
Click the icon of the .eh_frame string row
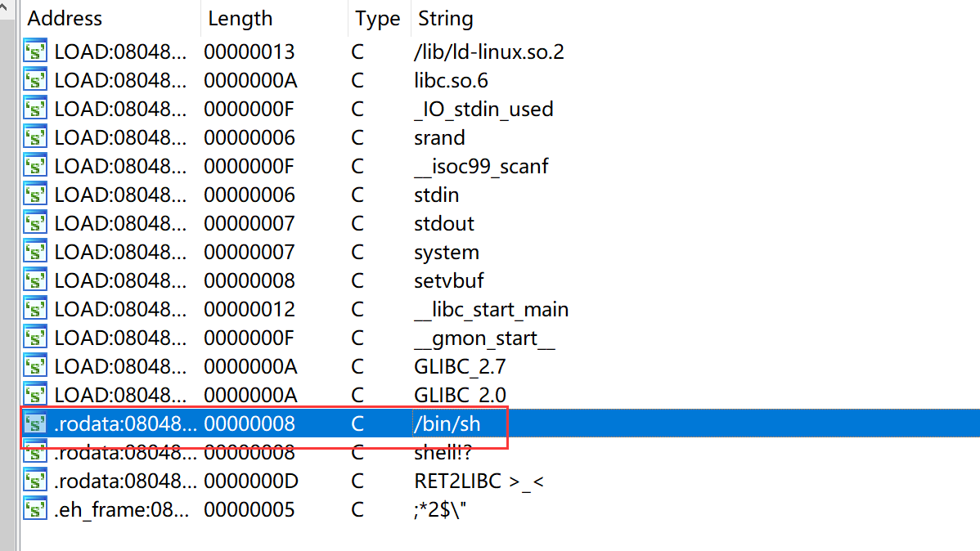(35, 510)
